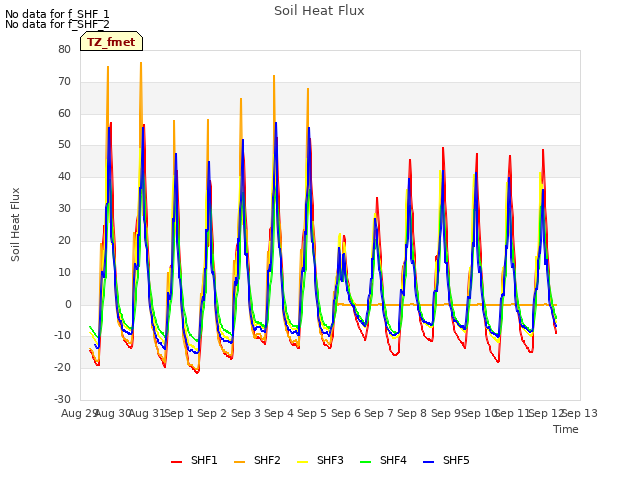
Task: Click the 60 y-axis tick label
Action: [x=64, y=113]
